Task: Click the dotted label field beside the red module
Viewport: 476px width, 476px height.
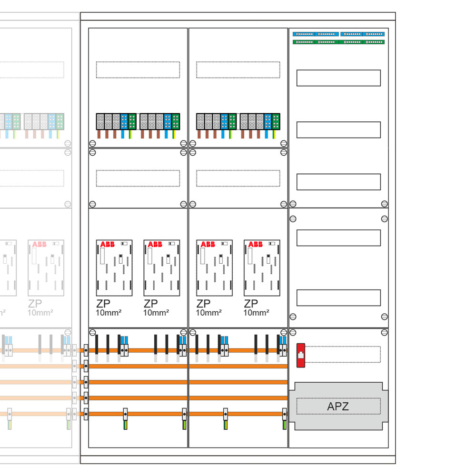Action: (343, 354)
